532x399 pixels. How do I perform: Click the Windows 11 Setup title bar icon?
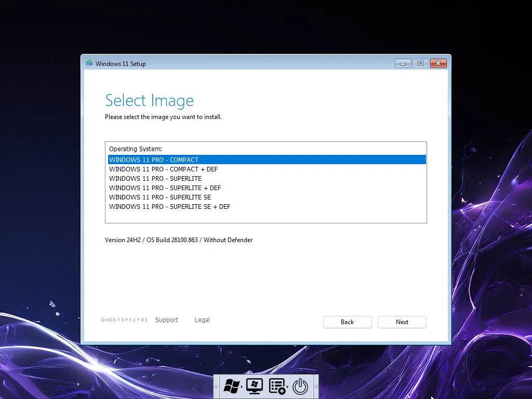coord(89,63)
